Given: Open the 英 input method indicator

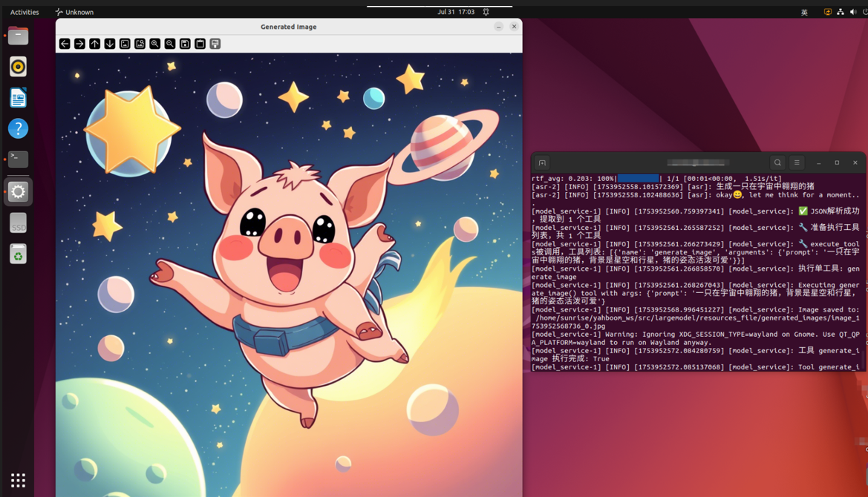Looking at the screenshot, I should coord(804,12).
